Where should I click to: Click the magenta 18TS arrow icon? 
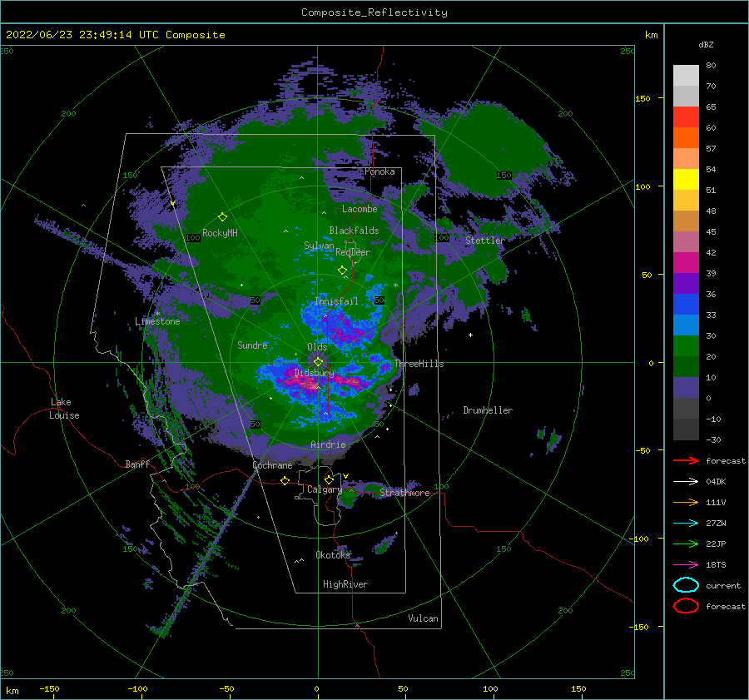coord(686,565)
